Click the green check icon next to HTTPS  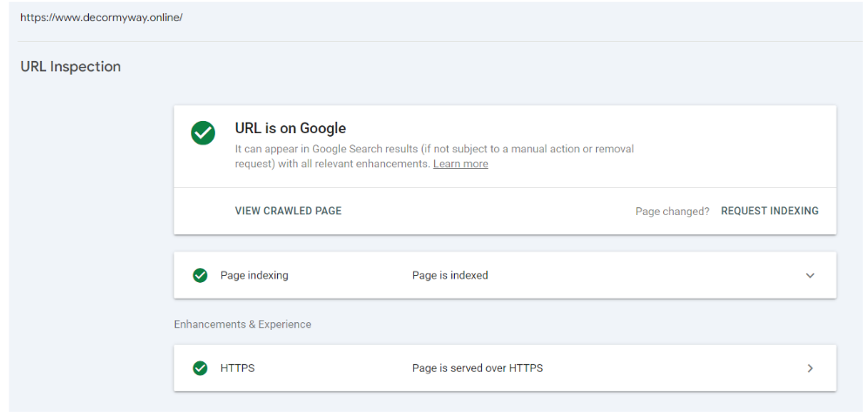(200, 368)
